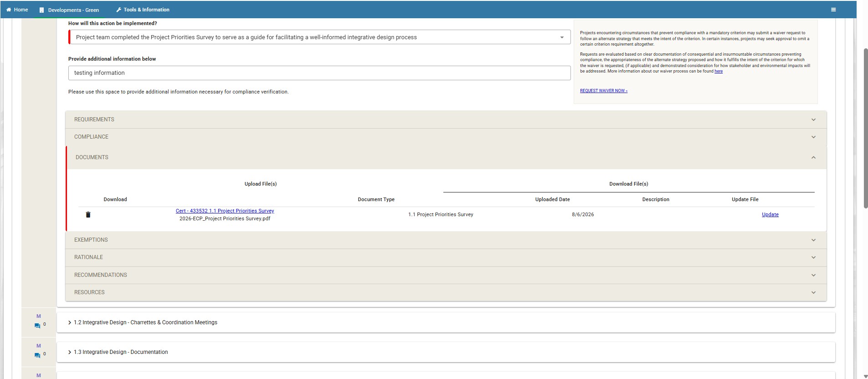Click the Update File column header

(745, 199)
